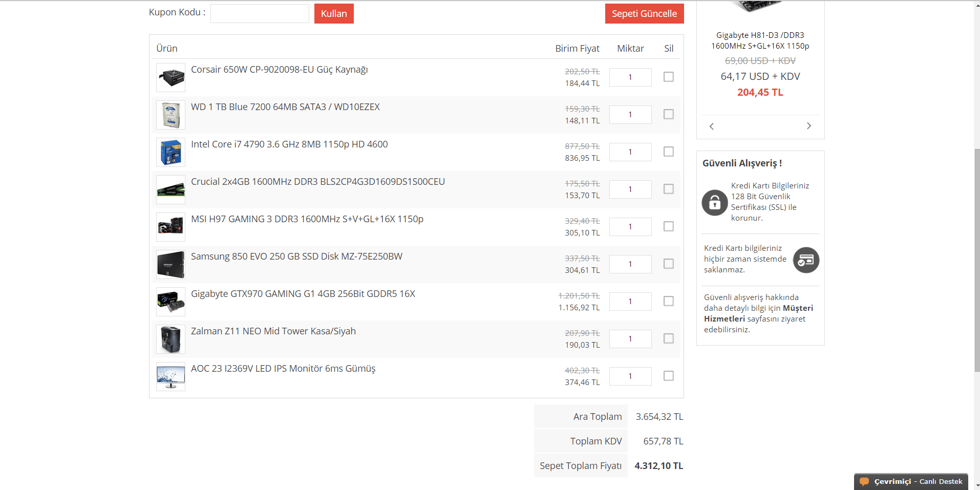Check the delete box for Intel Core i7 4790
980x490 pixels.
click(669, 152)
